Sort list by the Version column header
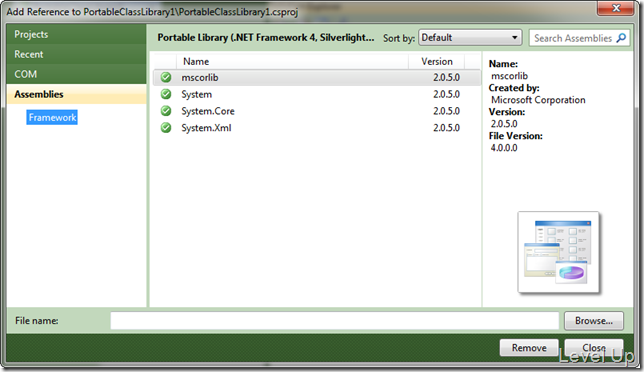 (437, 62)
